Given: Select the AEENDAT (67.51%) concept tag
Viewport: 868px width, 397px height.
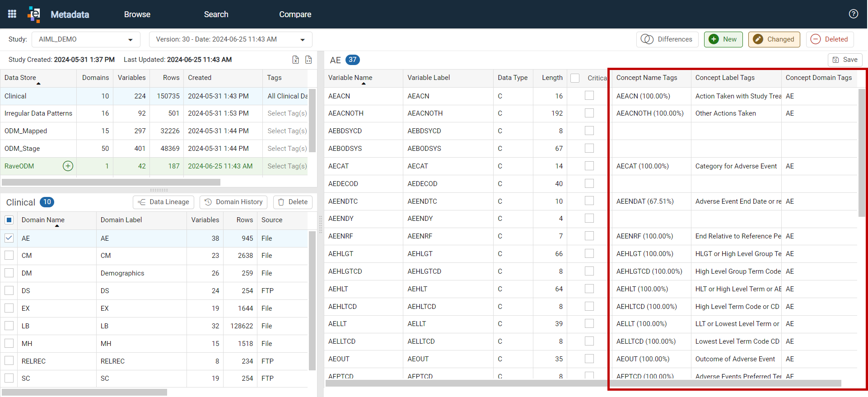Looking at the screenshot, I should tap(645, 201).
